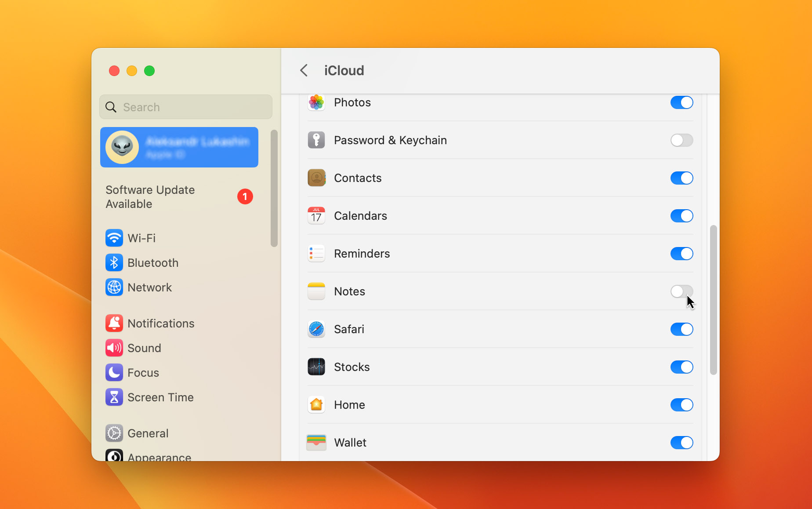This screenshot has height=509, width=812.
Task: Click the Screen Time hourglass icon
Action: click(x=114, y=397)
